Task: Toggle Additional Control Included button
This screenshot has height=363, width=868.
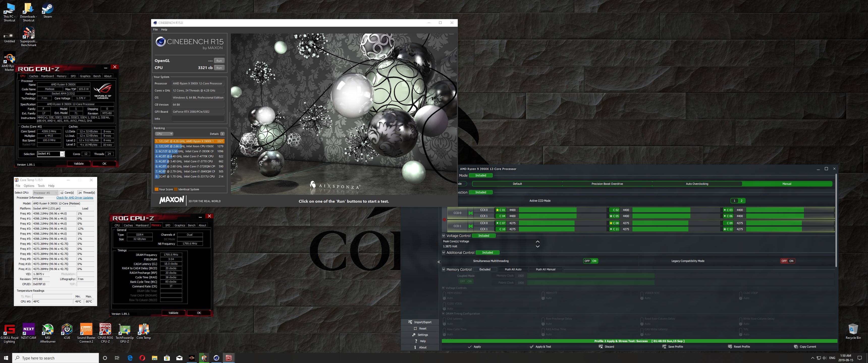Action: [487, 253]
